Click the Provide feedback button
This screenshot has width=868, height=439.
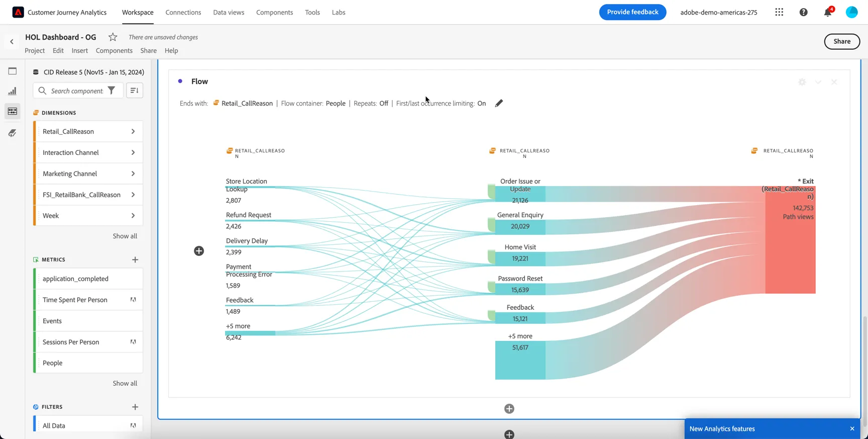click(x=633, y=12)
